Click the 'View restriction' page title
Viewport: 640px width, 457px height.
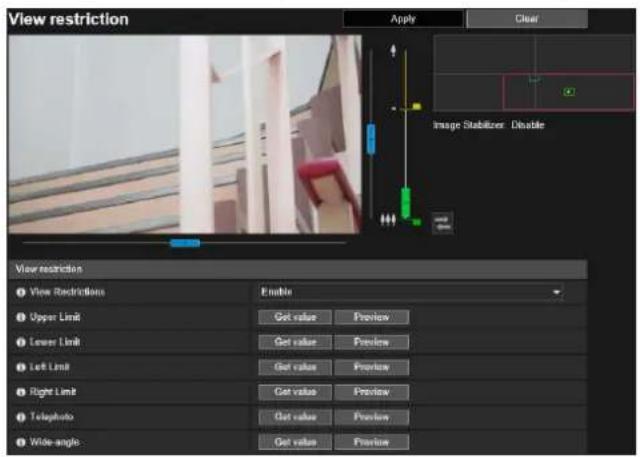(x=69, y=19)
